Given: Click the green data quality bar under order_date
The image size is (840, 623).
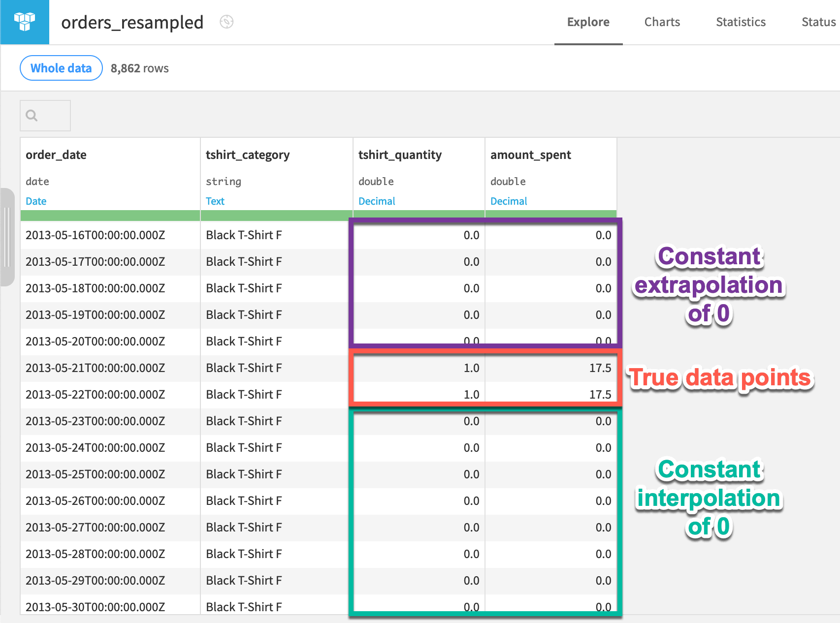Looking at the screenshot, I should tap(108, 215).
